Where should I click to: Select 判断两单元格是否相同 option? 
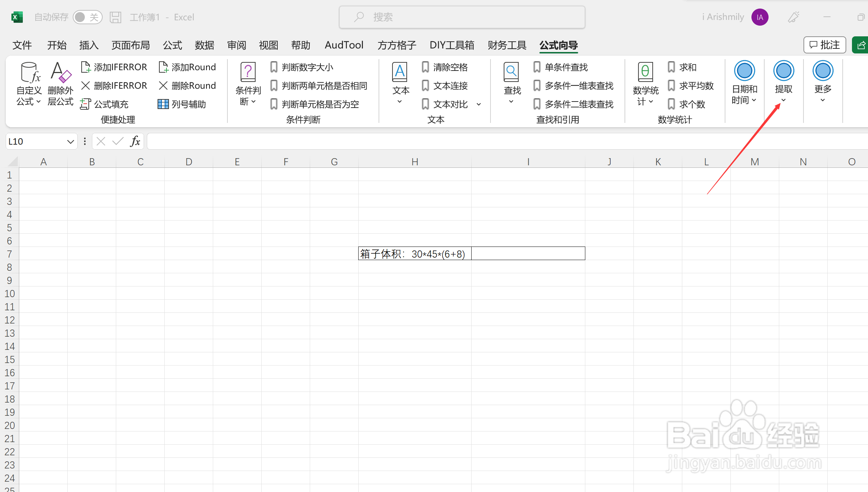319,86
